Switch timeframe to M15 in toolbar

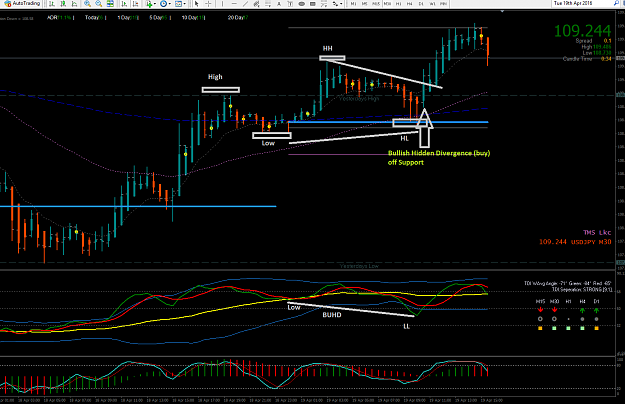coord(376,4)
